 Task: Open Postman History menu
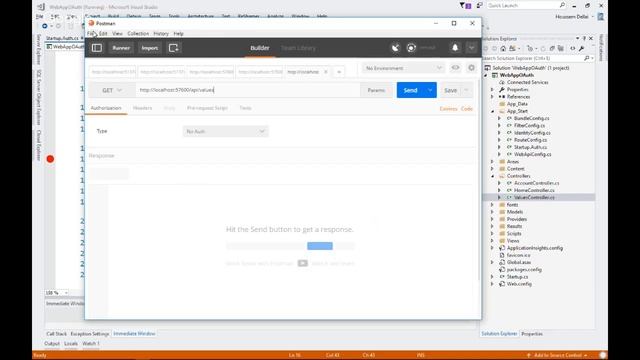161,33
